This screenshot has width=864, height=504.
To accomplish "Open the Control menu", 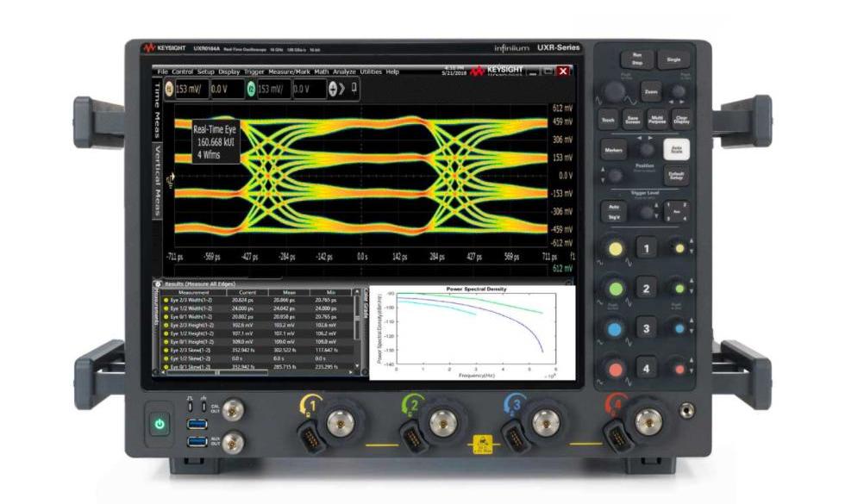I will click(x=183, y=72).
